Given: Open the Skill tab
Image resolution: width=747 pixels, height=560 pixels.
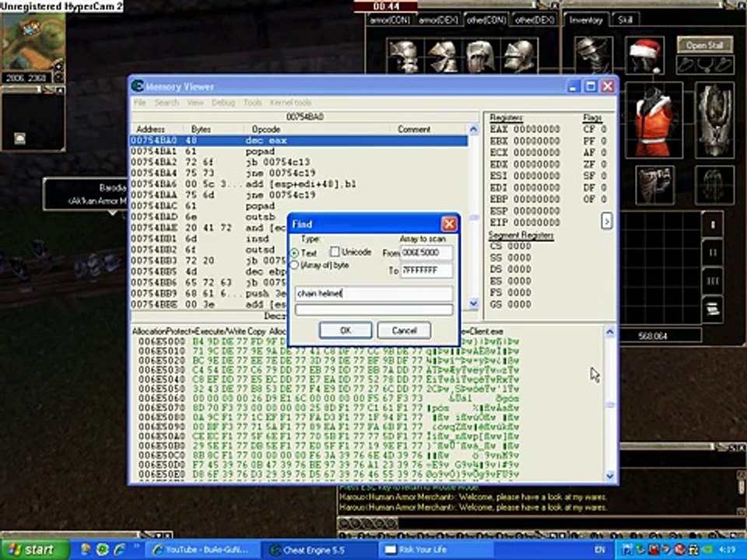Looking at the screenshot, I should [x=625, y=20].
